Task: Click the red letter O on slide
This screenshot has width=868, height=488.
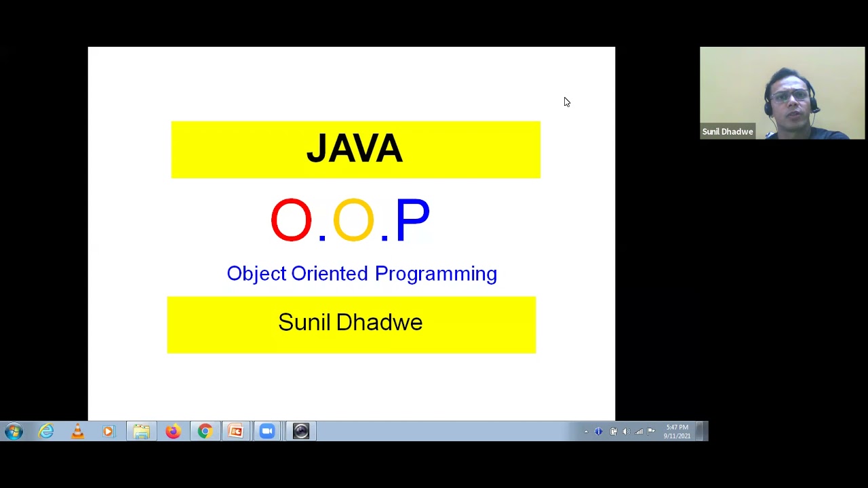Action: [291, 220]
